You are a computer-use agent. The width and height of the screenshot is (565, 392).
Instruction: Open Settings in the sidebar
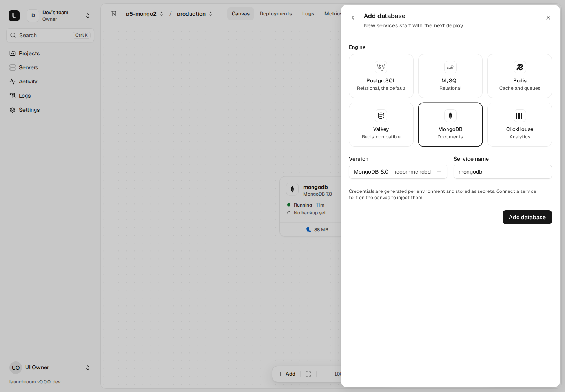pos(50,110)
